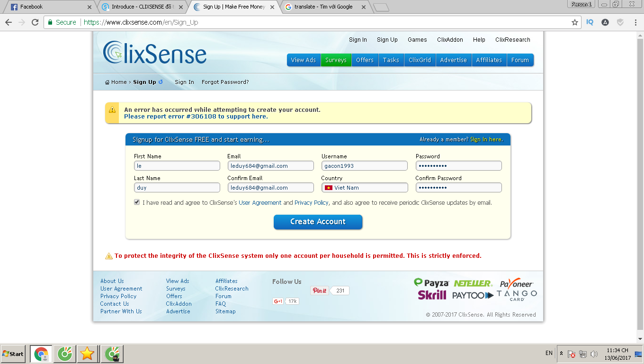Image resolution: width=644 pixels, height=364 pixels.
Task: Click the Sitemap footer link
Action: click(225, 311)
